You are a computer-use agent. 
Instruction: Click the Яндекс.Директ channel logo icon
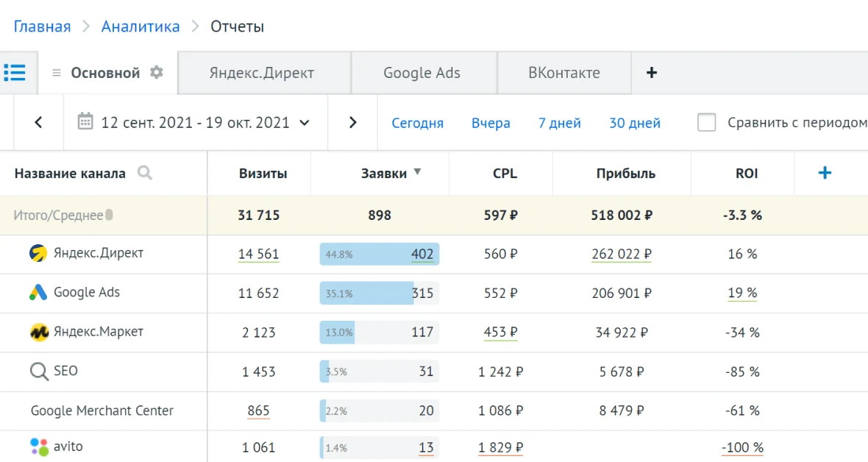(x=38, y=254)
